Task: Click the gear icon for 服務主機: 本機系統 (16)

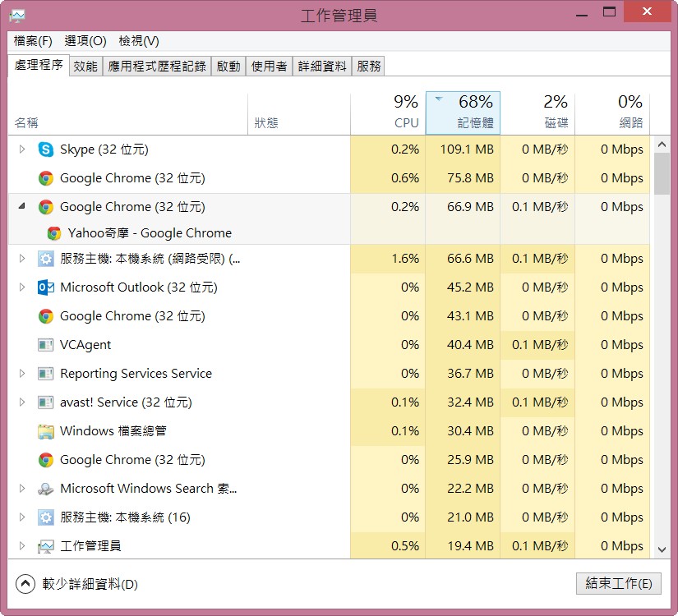Action: pos(46,517)
